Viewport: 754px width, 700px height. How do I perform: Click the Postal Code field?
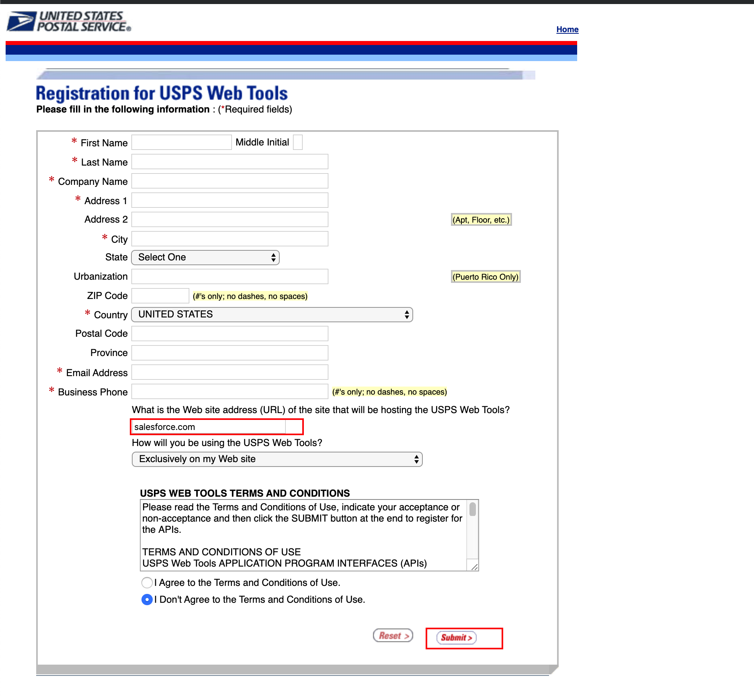click(230, 334)
